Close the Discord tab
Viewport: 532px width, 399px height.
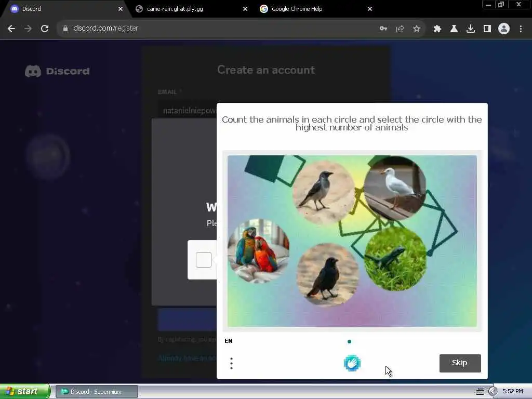point(121,9)
